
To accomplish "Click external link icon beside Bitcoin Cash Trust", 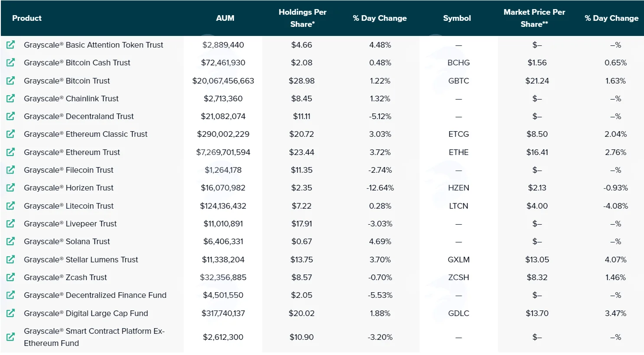I will tap(11, 62).
